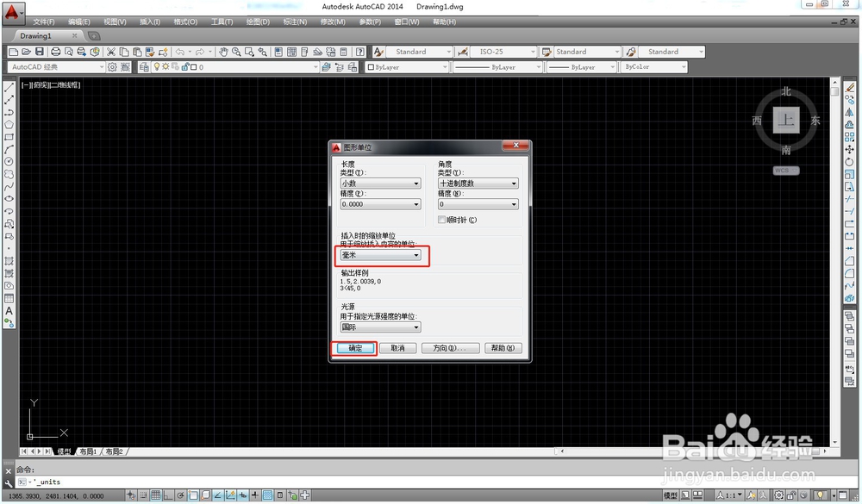Viewport: 862px width, 504px height.
Task: Open the AutoCAD classic workspace dropdown
Action: tap(56, 67)
